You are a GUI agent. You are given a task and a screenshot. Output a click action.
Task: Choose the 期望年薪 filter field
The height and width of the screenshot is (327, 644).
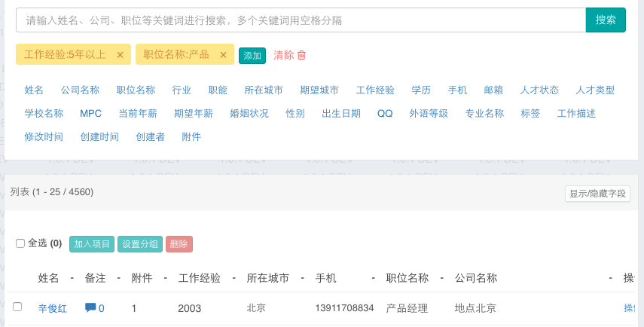[194, 113]
